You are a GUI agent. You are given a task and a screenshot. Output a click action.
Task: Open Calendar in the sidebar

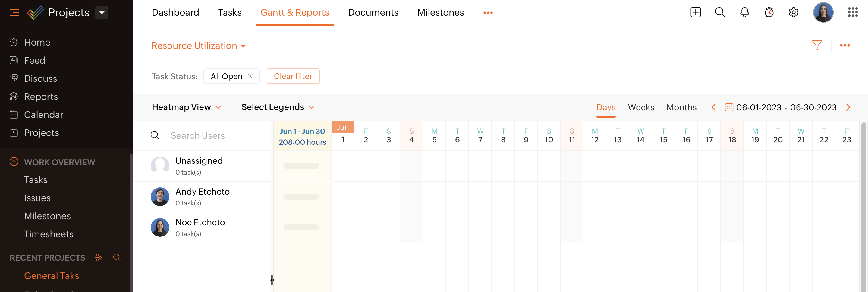(43, 115)
